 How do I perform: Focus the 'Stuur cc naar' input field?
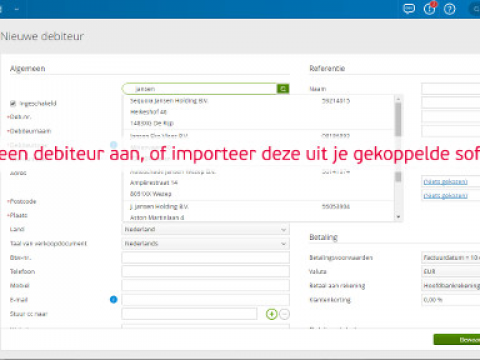tap(189, 314)
